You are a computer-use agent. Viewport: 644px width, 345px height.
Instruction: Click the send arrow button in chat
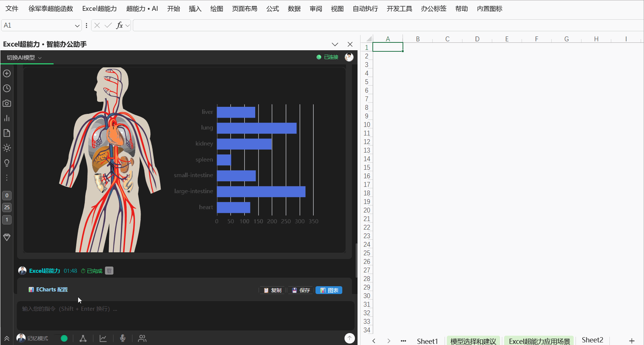tap(349, 338)
